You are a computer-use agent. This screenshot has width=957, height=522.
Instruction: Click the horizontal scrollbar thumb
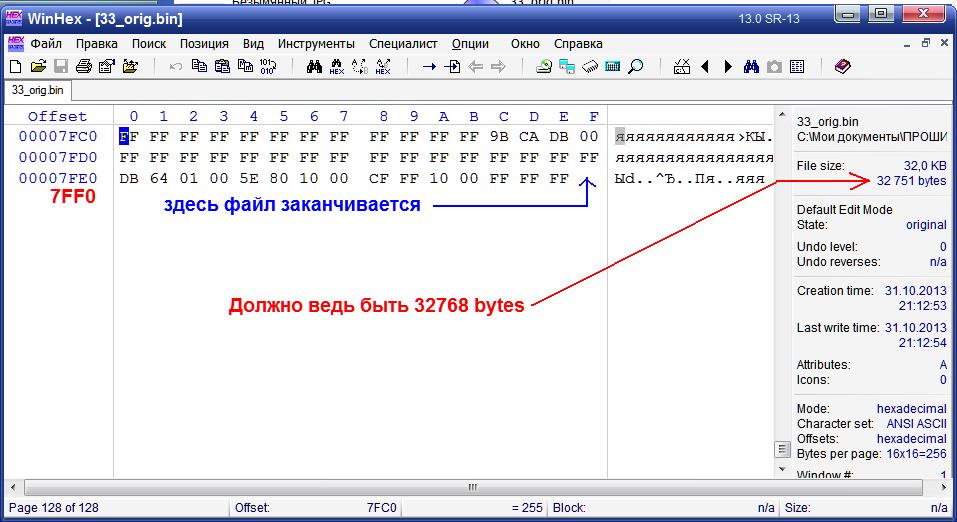(x=473, y=487)
